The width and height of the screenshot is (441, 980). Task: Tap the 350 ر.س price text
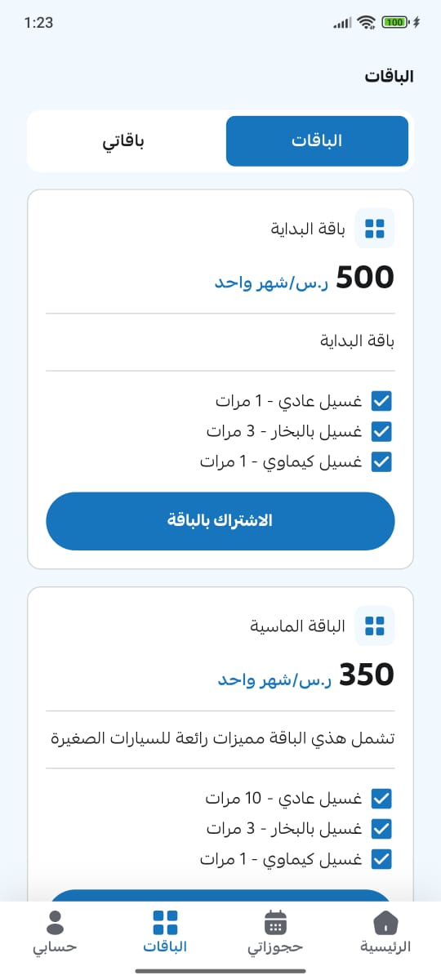coord(306,675)
